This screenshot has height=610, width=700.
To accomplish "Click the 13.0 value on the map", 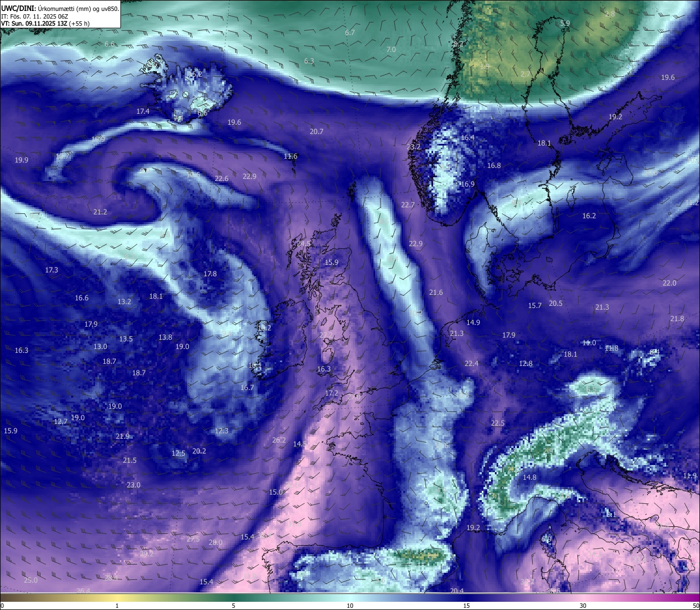I will pyautogui.click(x=100, y=347).
